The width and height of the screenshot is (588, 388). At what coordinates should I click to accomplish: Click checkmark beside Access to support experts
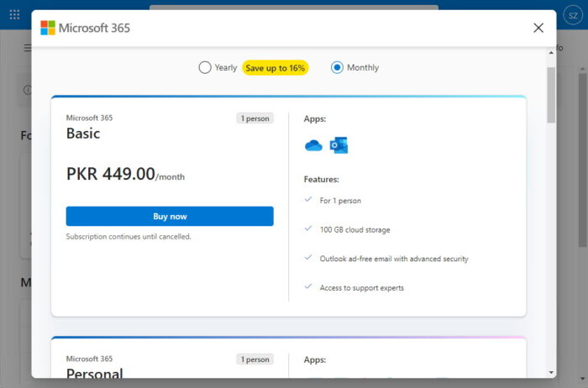point(308,286)
